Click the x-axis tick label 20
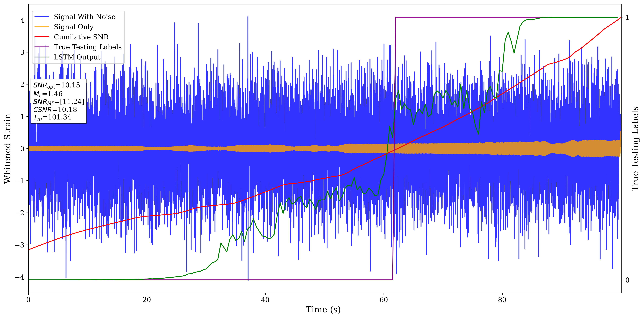The image size is (644, 318). pyautogui.click(x=147, y=300)
